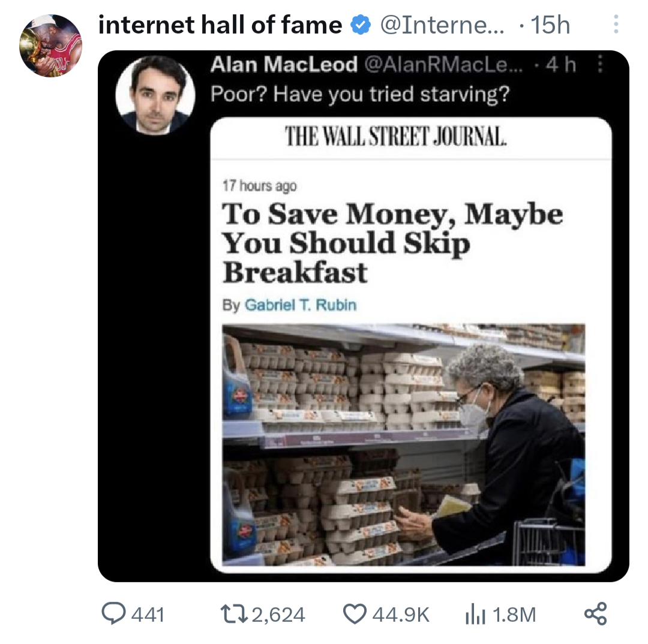
Task: Open Alan MacLeod's profile avatar
Action: (x=155, y=94)
